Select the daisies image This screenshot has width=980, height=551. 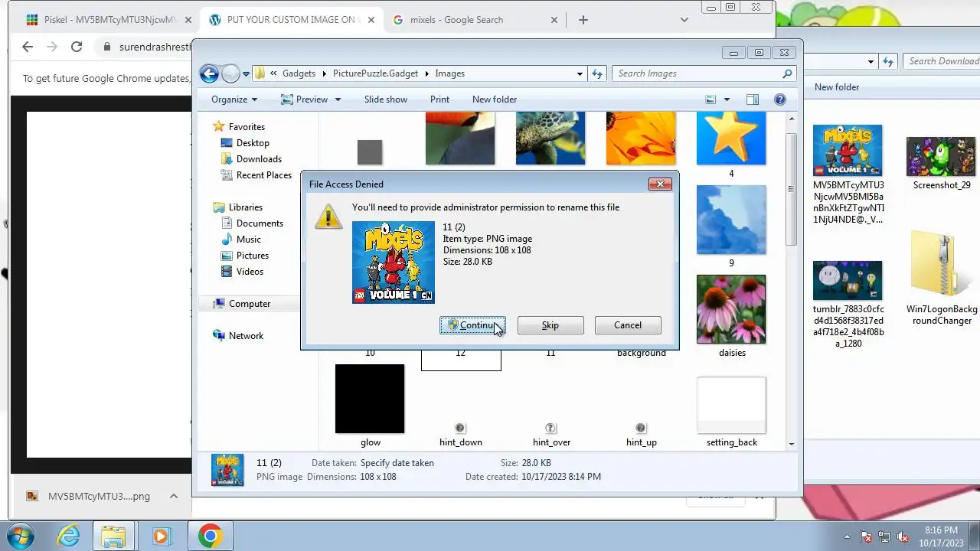(x=731, y=310)
